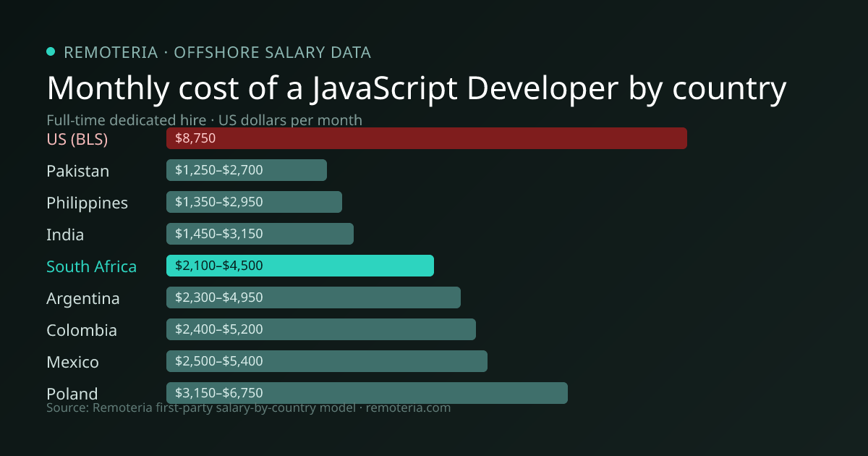Click the chart title about JavaScript Developer cost
This screenshot has height=456, width=868.
point(416,88)
